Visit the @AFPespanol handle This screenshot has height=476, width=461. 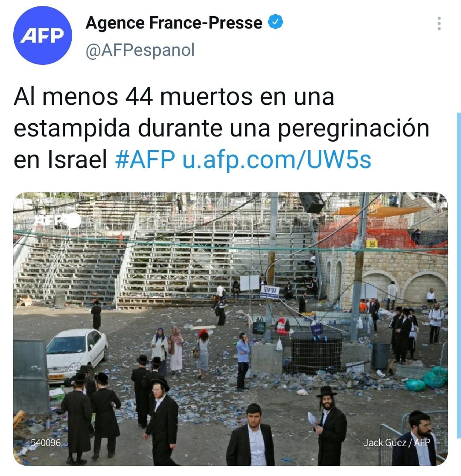tap(140, 50)
